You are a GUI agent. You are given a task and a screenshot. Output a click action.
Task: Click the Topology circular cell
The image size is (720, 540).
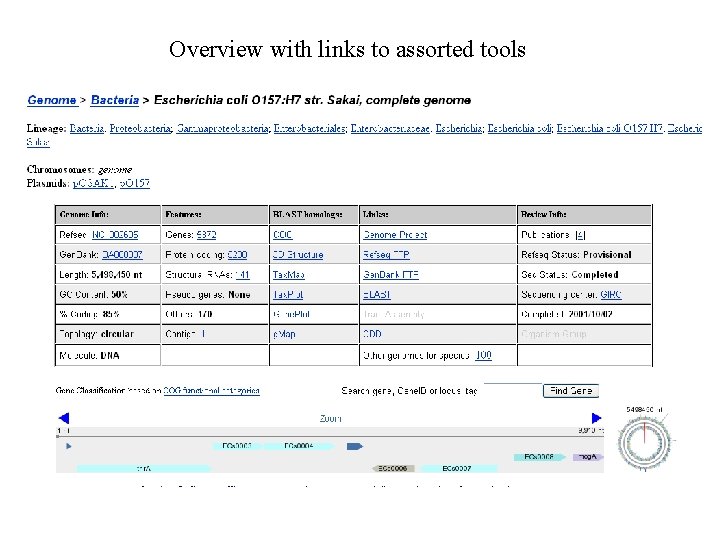[108, 334]
